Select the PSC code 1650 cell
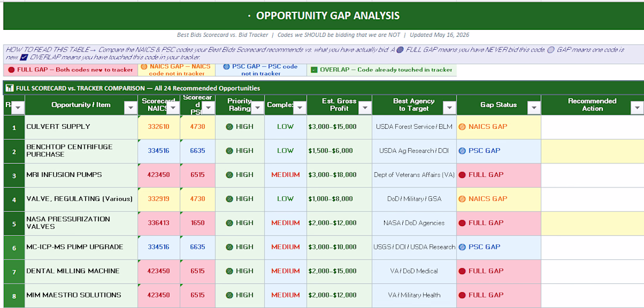 coord(197,223)
